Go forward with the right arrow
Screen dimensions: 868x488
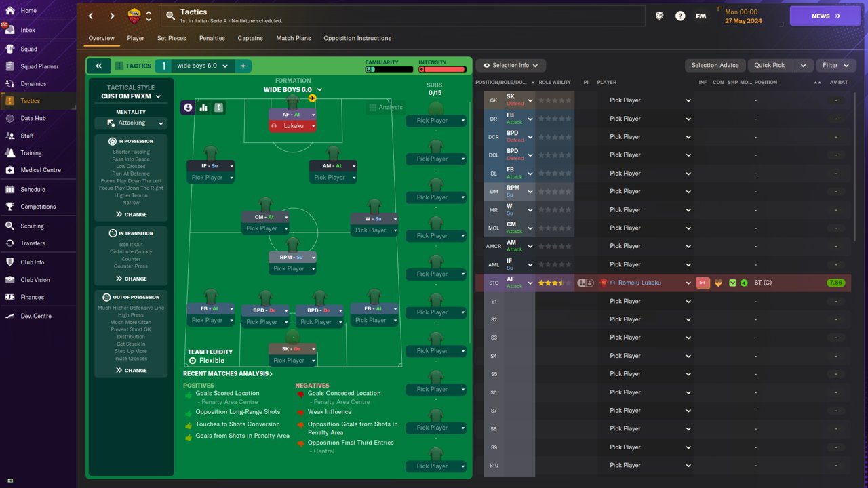pyautogui.click(x=112, y=16)
